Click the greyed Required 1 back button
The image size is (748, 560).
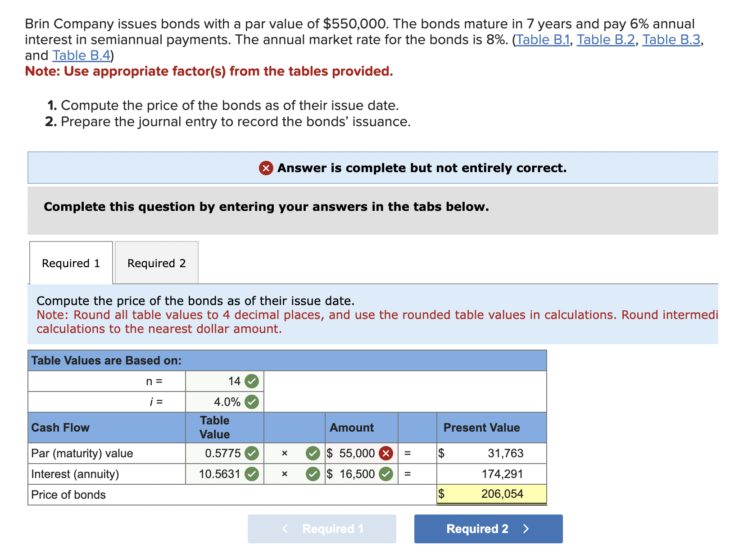pos(322,528)
